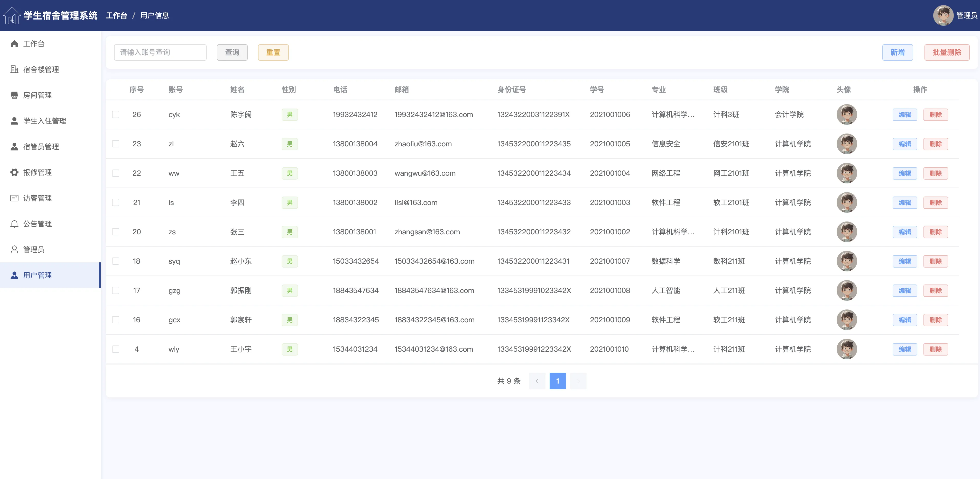The height and width of the screenshot is (479, 980).
Task: Go to next page arrow in pagination
Action: point(578,381)
